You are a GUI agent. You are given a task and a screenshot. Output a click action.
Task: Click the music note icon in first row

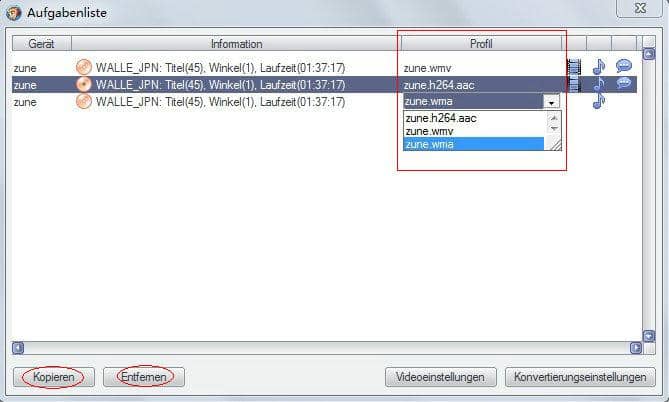599,67
